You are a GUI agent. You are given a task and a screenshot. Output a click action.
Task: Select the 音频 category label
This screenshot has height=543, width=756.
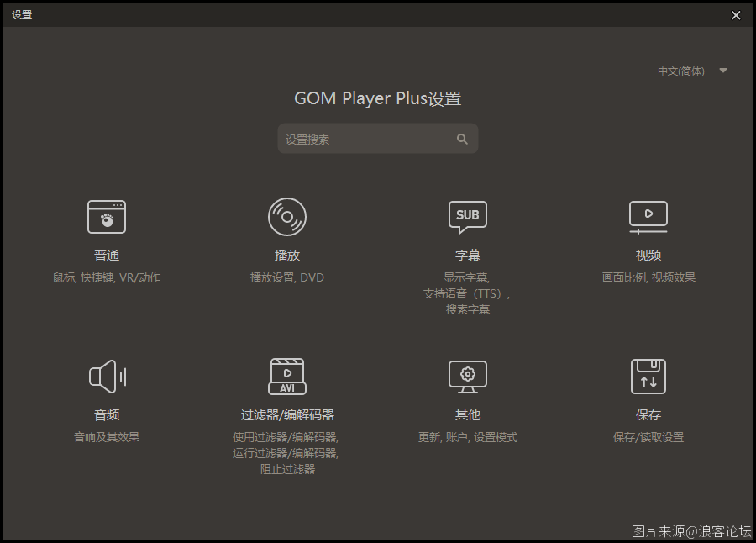point(107,414)
